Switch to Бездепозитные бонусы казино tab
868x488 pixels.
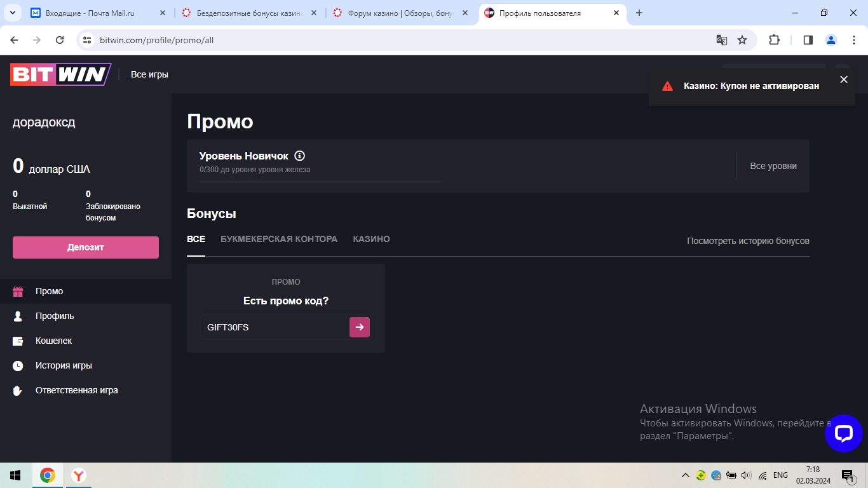point(249,13)
